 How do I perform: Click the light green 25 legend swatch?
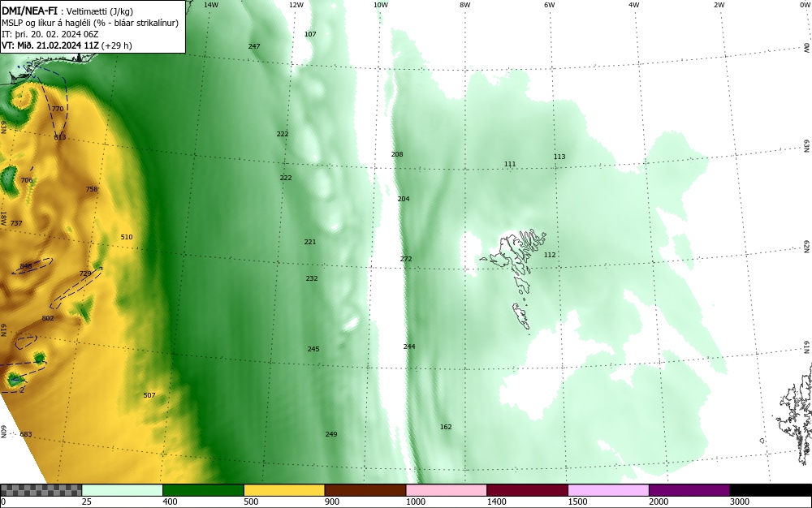coord(123,490)
